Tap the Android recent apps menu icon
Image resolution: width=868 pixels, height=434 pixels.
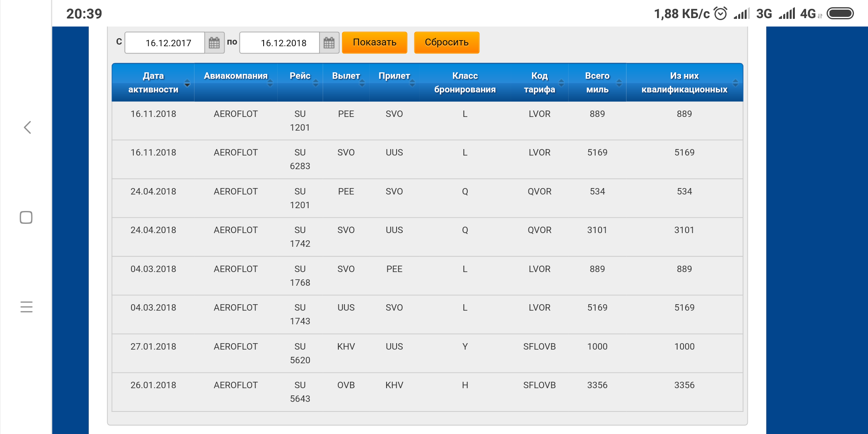[27, 307]
